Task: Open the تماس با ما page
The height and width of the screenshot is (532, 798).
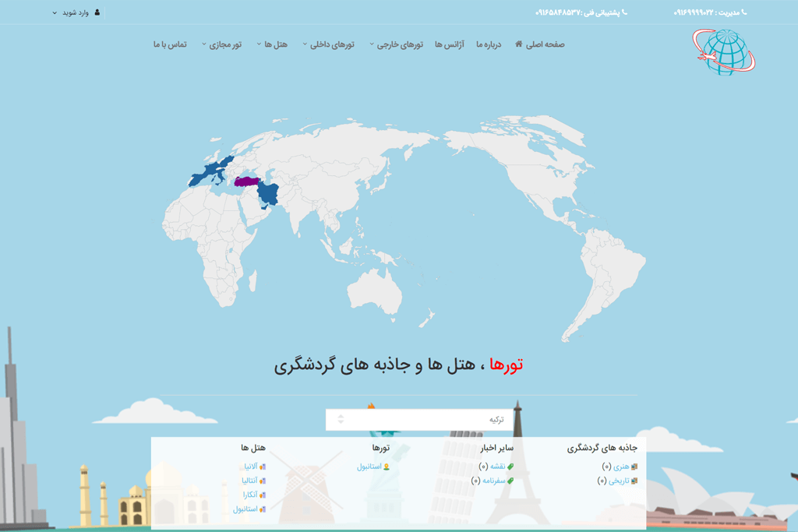Action: (x=170, y=44)
